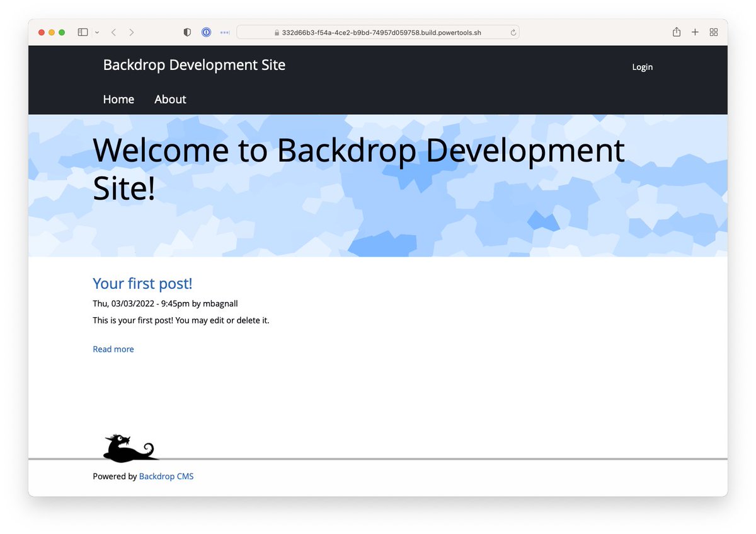Image resolution: width=756 pixels, height=534 pixels.
Task: Click the Login link
Action: click(643, 67)
